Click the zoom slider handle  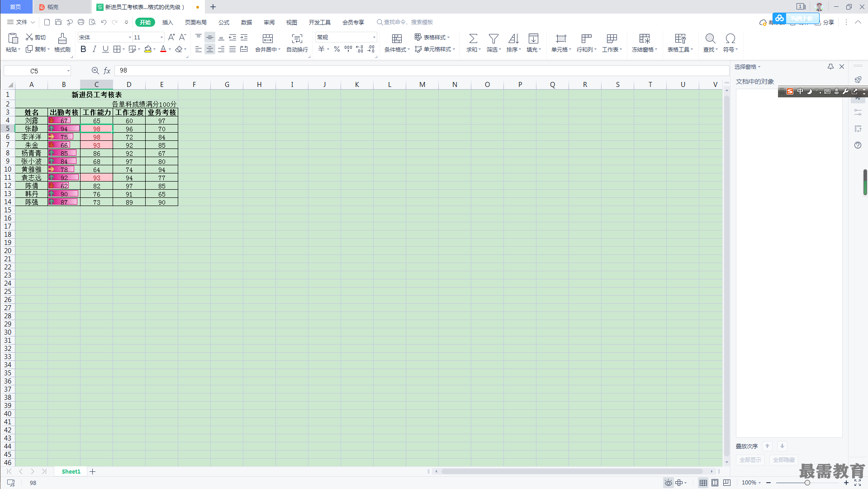(807, 483)
